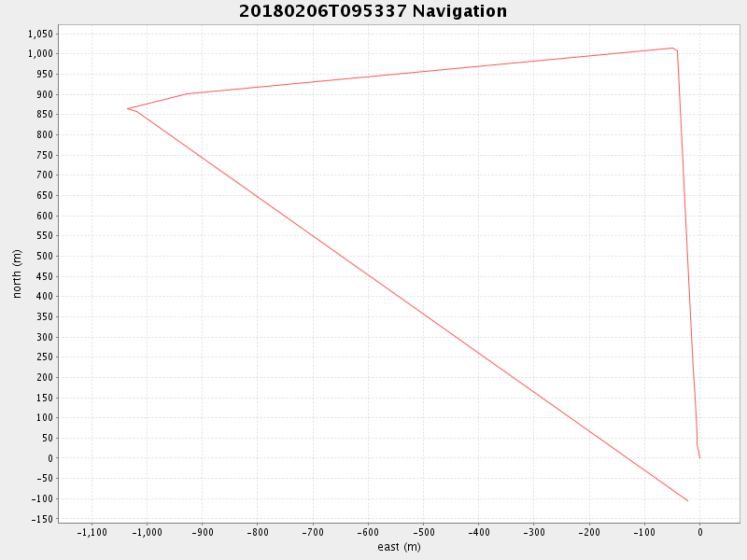Click the 1,050 tick on the north axis
Viewport: 747px width, 560px height.
click(x=41, y=34)
